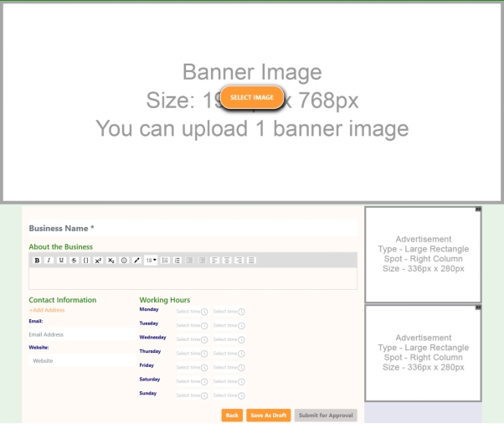Click the Select Image button

coord(252,98)
